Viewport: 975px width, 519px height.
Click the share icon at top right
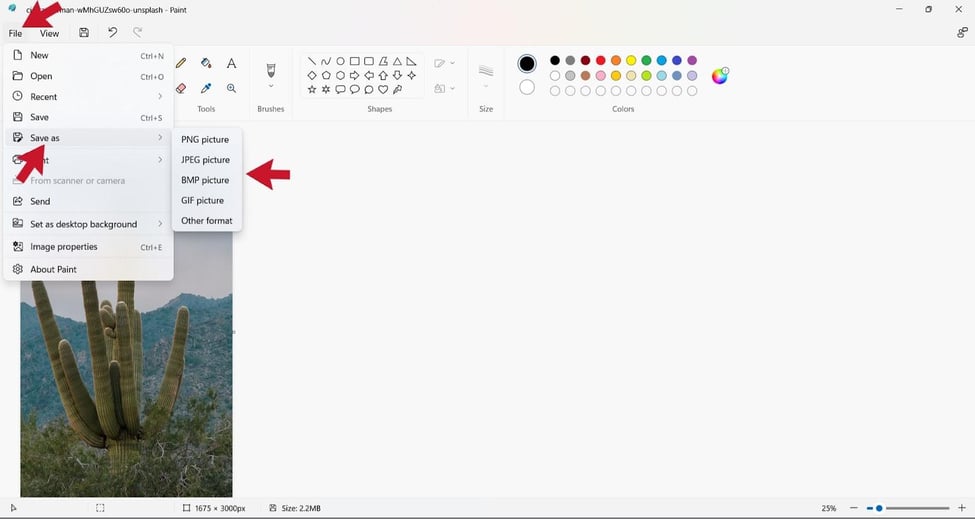(x=962, y=33)
